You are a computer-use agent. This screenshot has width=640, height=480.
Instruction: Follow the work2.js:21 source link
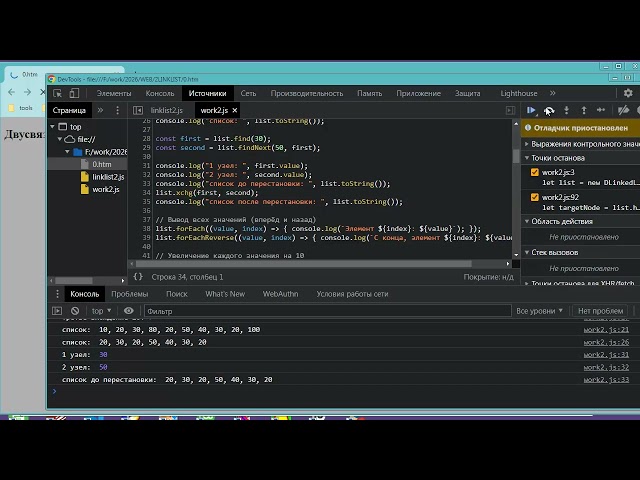(x=606, y=330)
